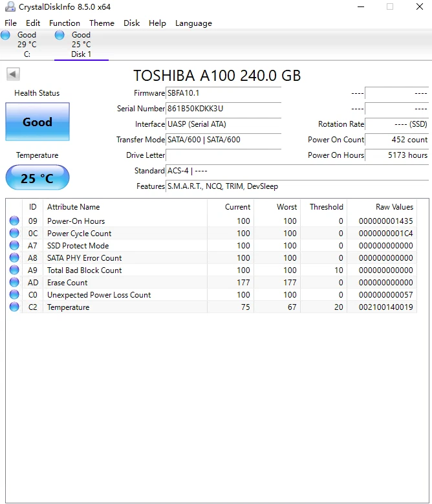Open the File menu

tap(10, 23)
